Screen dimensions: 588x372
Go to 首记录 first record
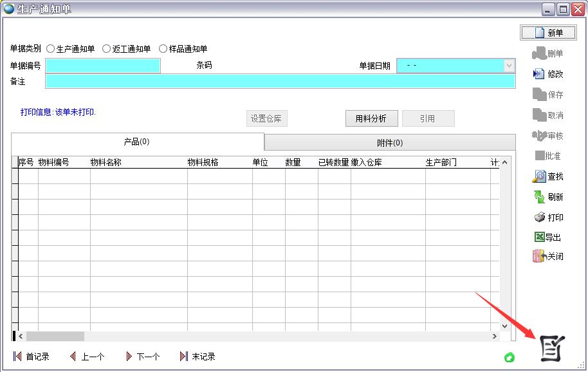[31, 357]
